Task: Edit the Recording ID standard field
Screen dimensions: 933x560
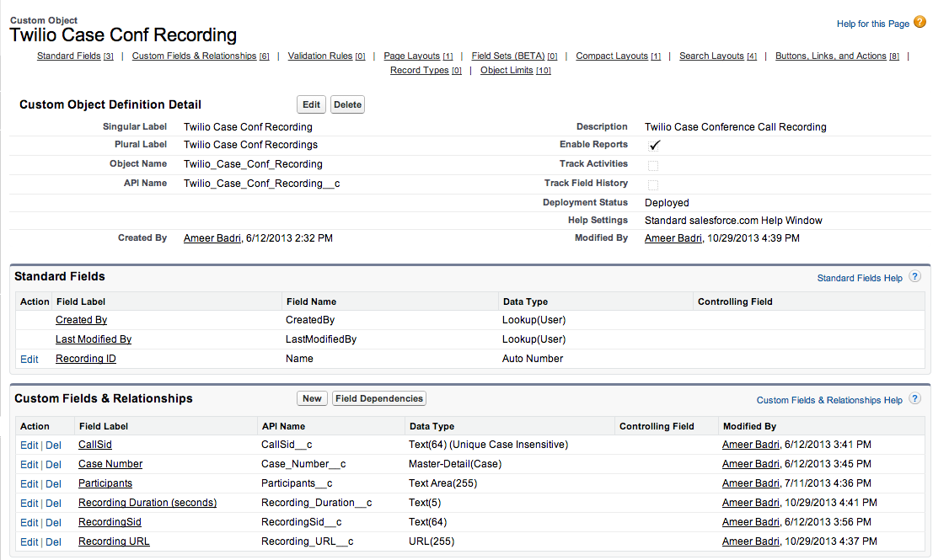Action: tap(29, 359)
